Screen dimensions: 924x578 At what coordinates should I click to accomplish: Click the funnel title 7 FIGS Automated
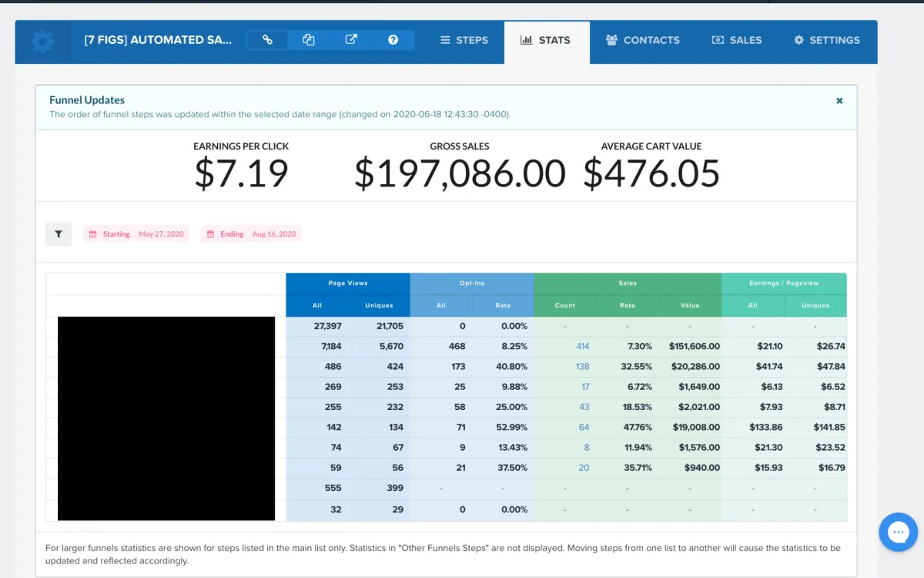click(x=158, y=40)
